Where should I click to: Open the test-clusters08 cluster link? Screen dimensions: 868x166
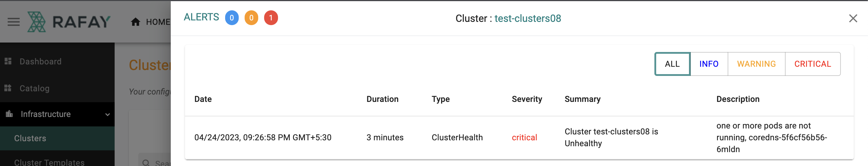click(528, 19)
